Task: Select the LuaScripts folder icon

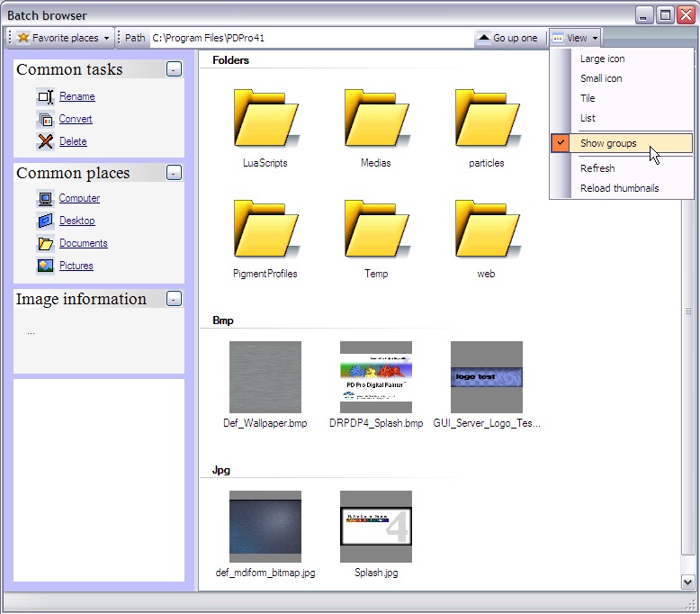Action: tap(265, 118)
